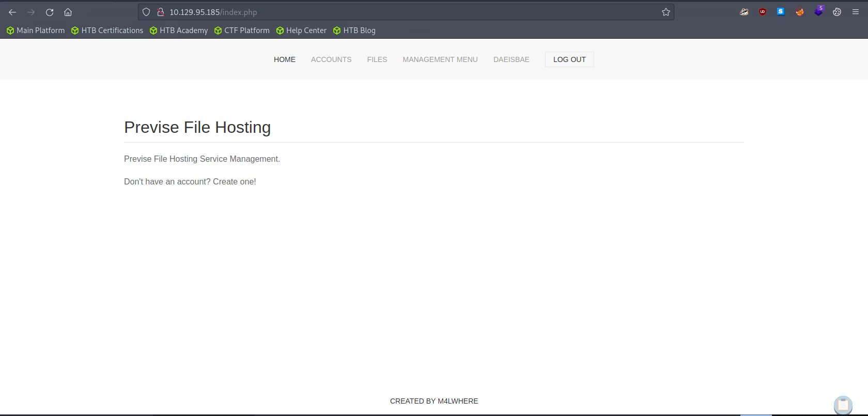The image size is (868, 416).
Task: Click the clipboard icon at bottom right
Action: pyautogui.click(x=843, y=405)
